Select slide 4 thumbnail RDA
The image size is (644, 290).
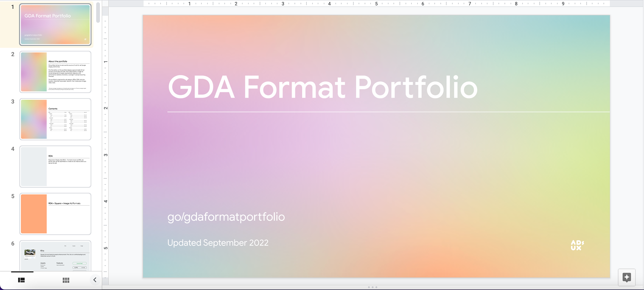[x=55, y=166]
